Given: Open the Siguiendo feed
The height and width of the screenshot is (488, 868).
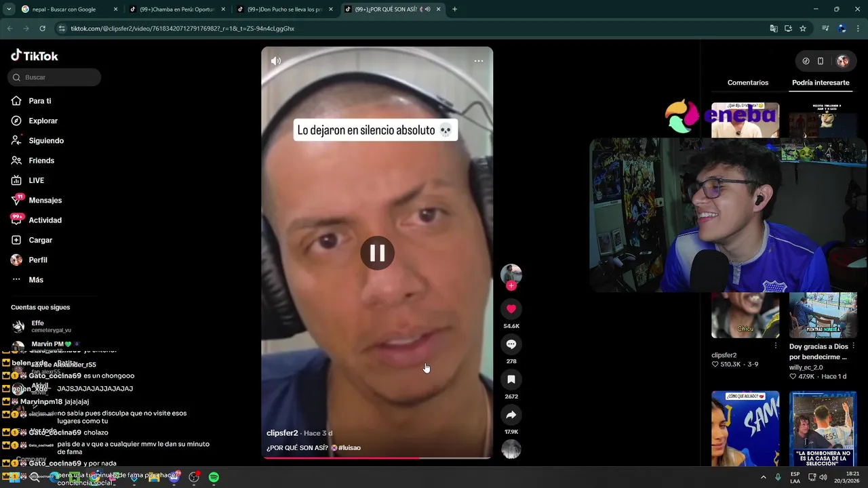Looking at the screenshot, I should [x=46, y=140].
